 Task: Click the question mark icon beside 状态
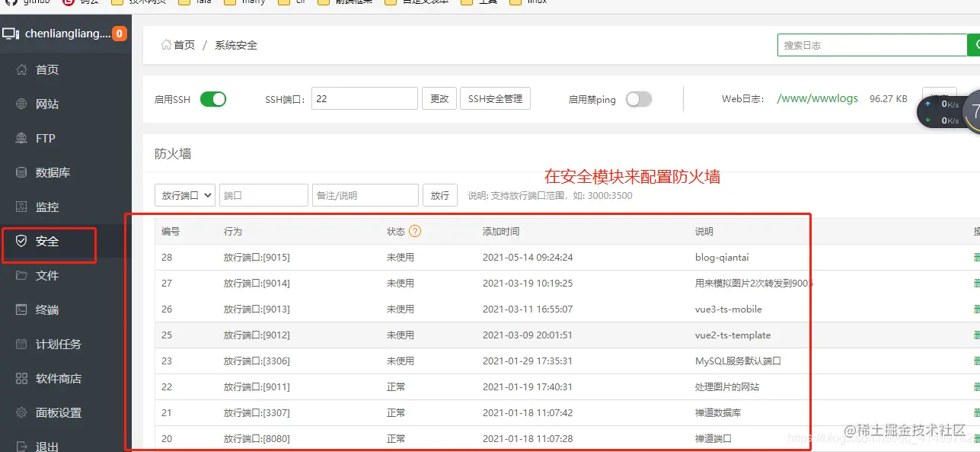(415, 231)
